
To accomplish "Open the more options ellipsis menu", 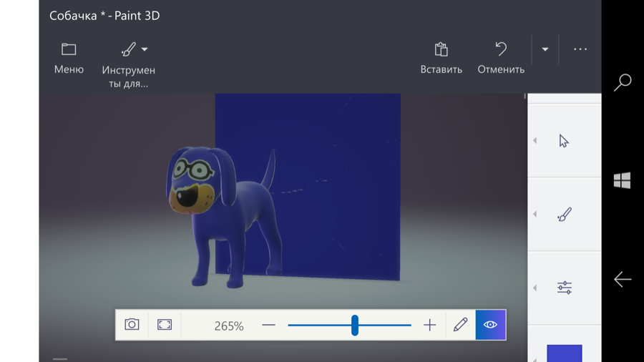I will 580,49.
